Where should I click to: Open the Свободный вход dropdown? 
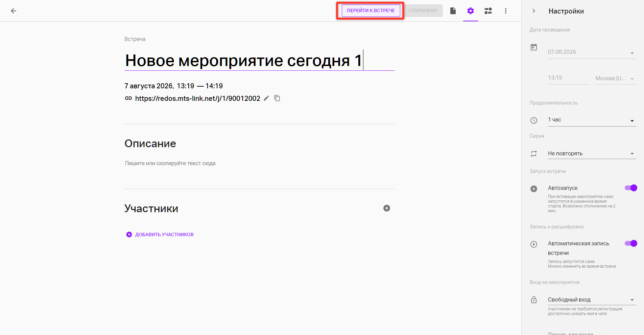(592, 300)
